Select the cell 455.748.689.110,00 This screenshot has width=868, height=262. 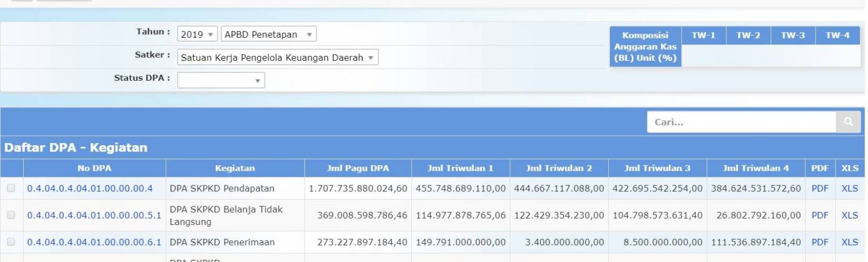point(461,188)
